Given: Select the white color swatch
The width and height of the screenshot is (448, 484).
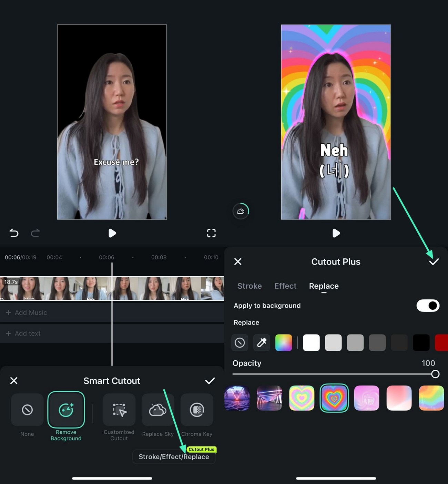Looking at the screenshot, I should click(x=311, y=342).
